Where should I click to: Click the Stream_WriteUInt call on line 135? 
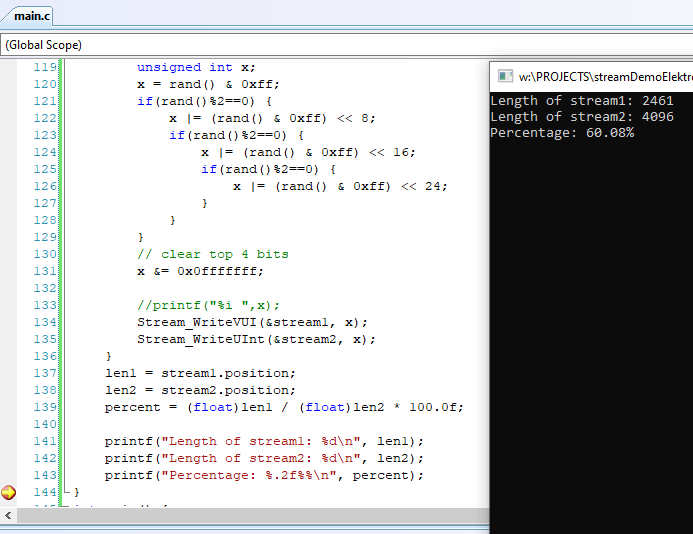256,339
